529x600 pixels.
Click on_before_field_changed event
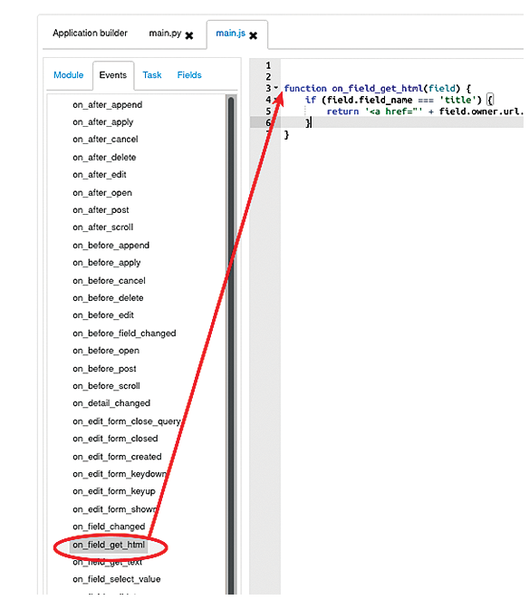[124, 334]
